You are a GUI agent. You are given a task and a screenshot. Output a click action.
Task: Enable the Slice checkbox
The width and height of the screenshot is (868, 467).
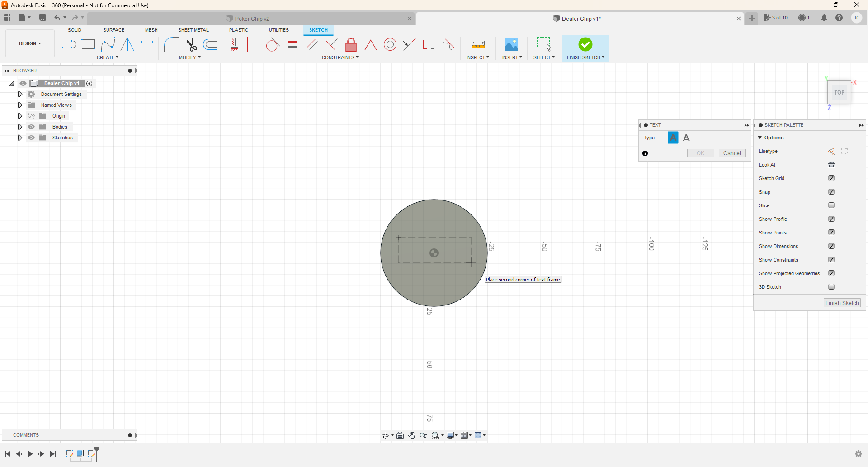[831, 205]
